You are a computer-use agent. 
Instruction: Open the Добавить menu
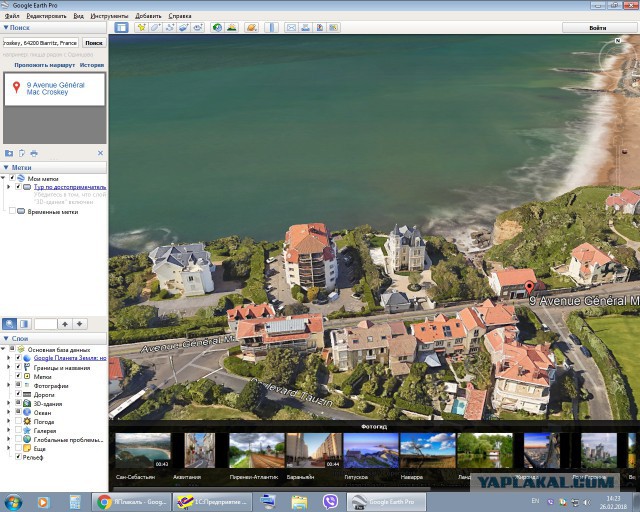[148, 16]
